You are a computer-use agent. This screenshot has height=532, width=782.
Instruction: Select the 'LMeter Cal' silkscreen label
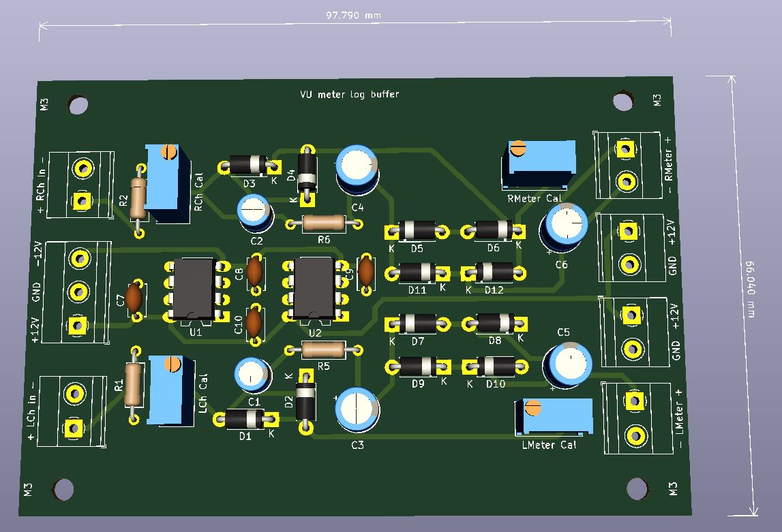point(549,445)
